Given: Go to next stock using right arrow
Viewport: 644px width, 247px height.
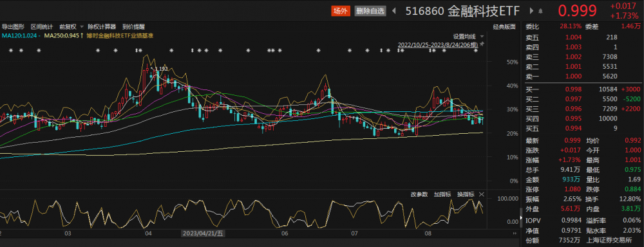Looking at the screenshot, I should (532, 11).
